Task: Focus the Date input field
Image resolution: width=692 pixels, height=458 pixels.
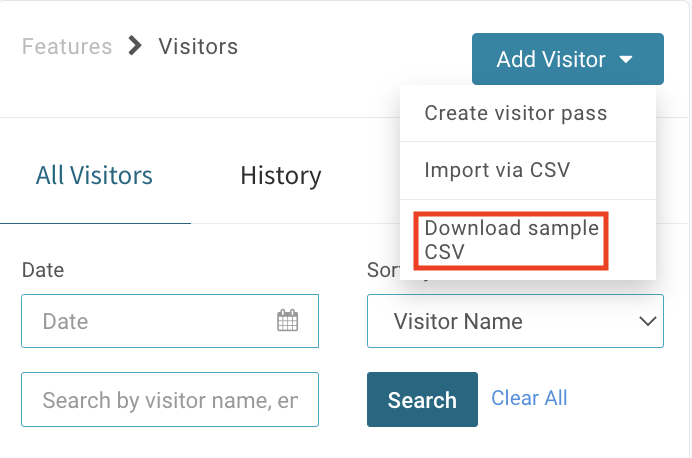Action: [170, 321]
